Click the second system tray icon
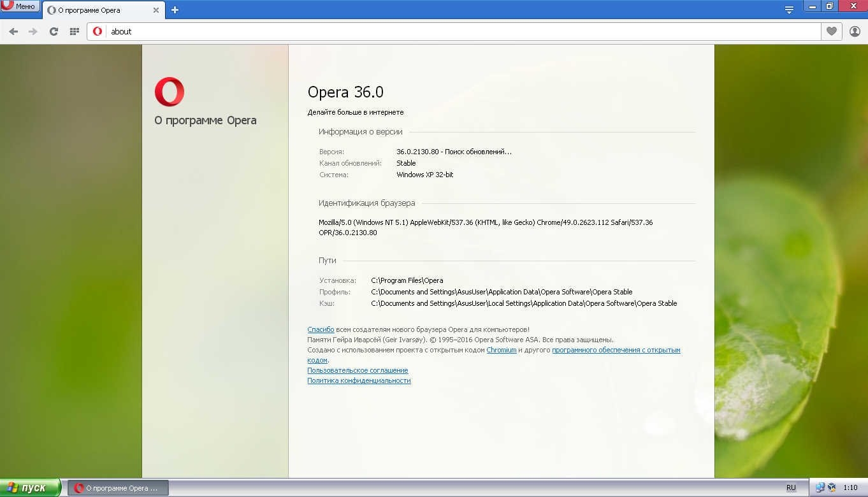This screenshot has width=868, height=497. (x=832, y=488)
